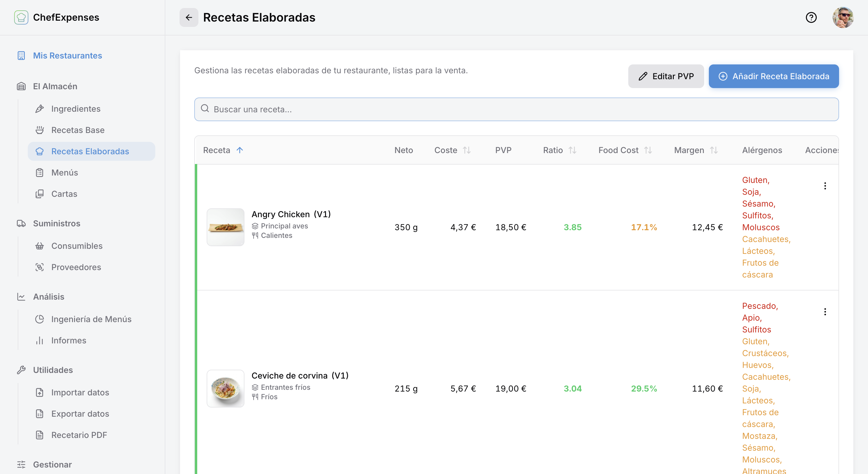The width and height of the screenshot is (868, 474).
Task: Select Recetas Elaboradas sidebar item
Action: point(91,151)
